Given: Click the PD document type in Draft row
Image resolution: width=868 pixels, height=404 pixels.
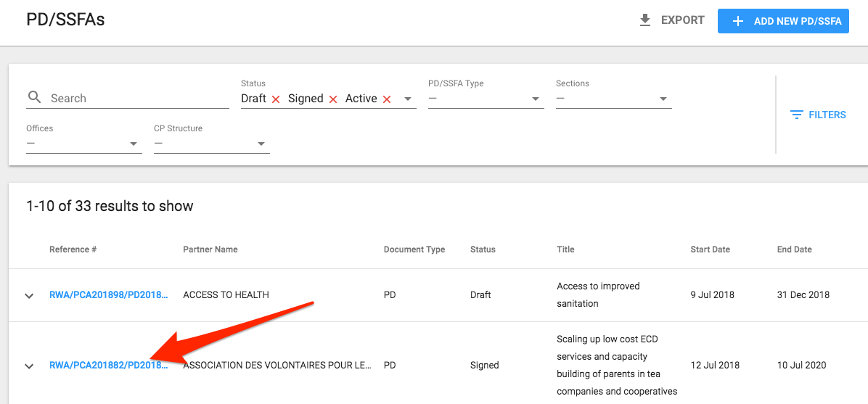Looking at the screenshot, I should click(x=390, y=295).
